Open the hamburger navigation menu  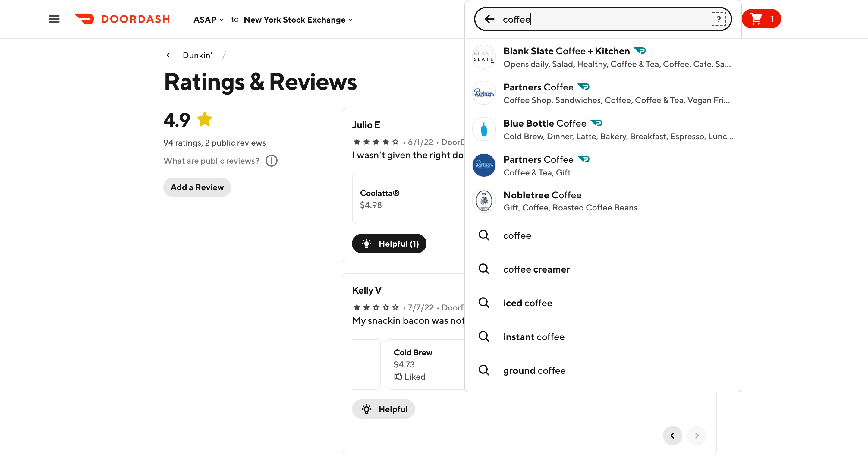(54, 19)
